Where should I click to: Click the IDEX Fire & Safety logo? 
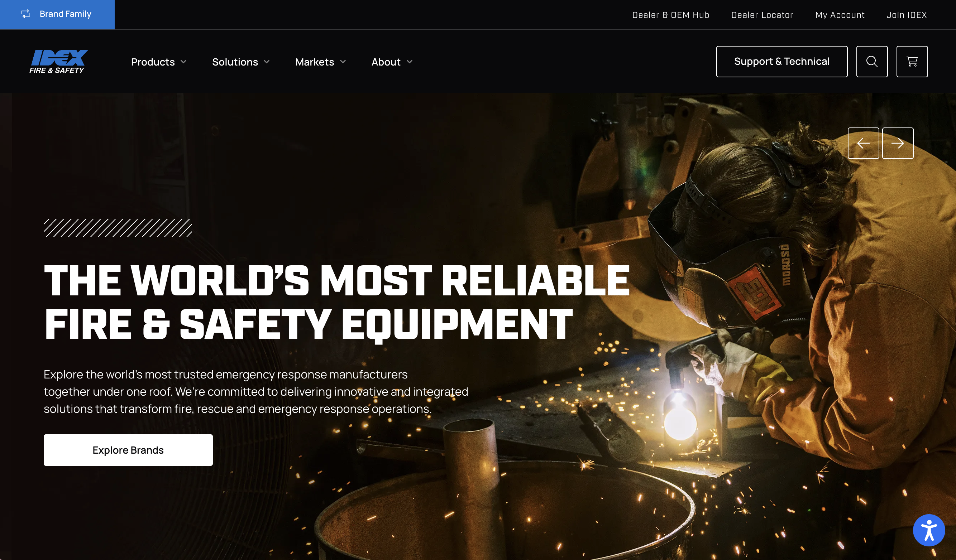(58, 62)
